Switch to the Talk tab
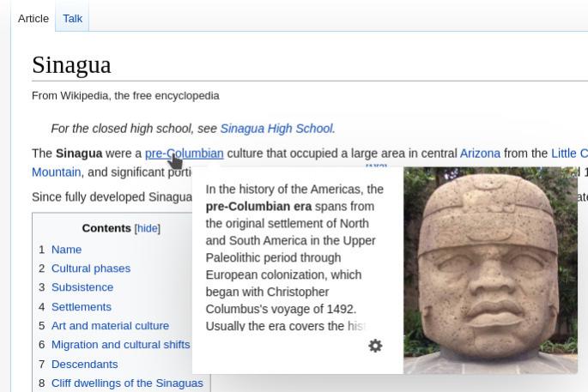The image size is (588, 392). click(x=72, y=18)
